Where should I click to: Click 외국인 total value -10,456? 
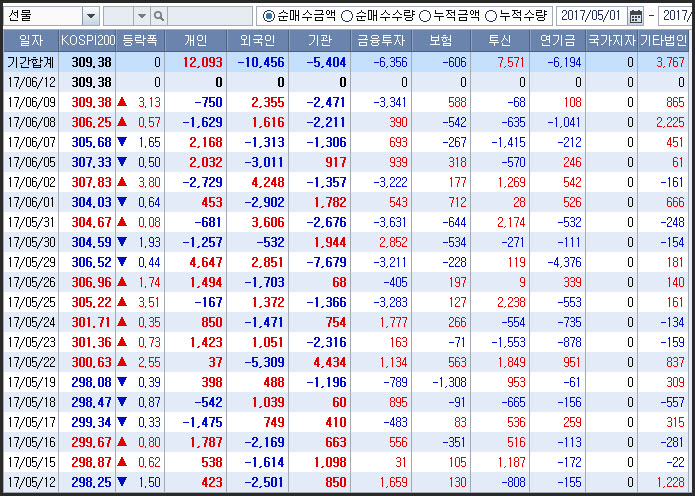click(x=261, y=62)
